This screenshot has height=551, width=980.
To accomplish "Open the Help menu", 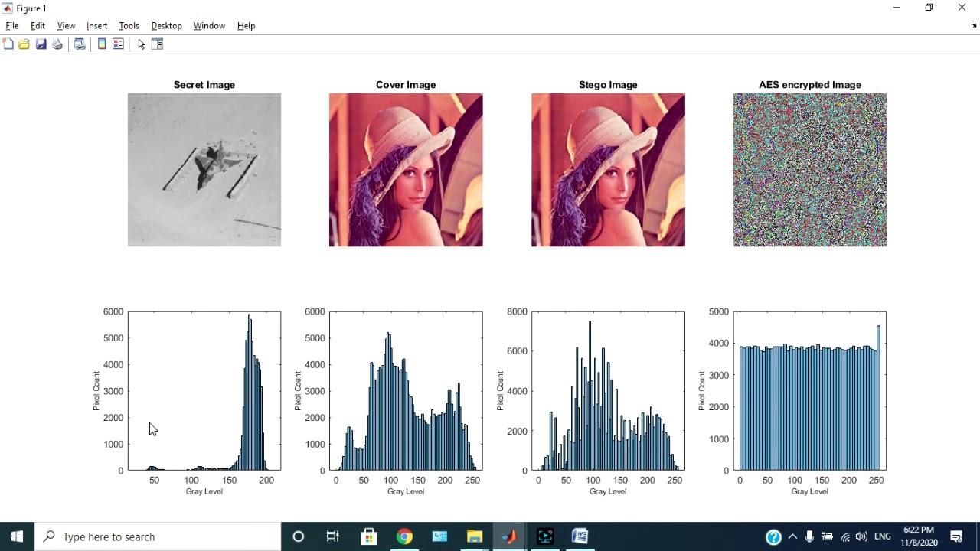I will (246, 26).
